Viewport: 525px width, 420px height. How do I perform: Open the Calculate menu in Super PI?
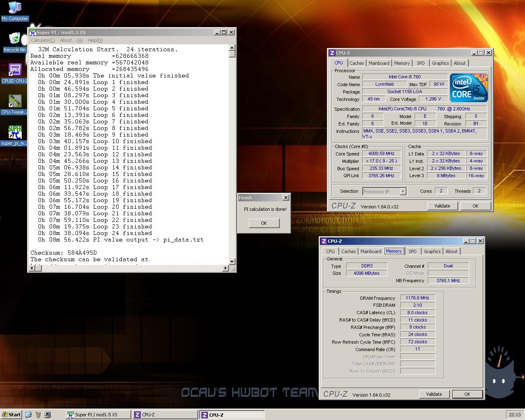[43, 40]
